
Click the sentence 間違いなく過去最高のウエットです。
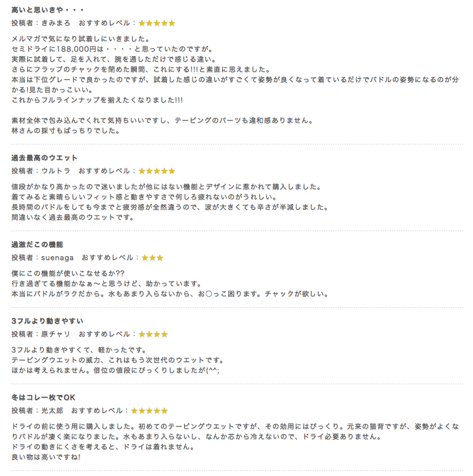pyautogui.click(x=73, y=218)
